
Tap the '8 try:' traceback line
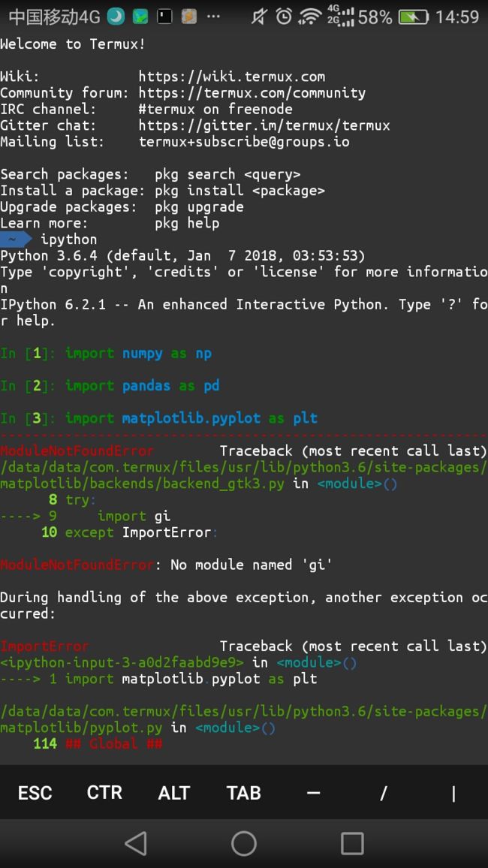(72, 500)
